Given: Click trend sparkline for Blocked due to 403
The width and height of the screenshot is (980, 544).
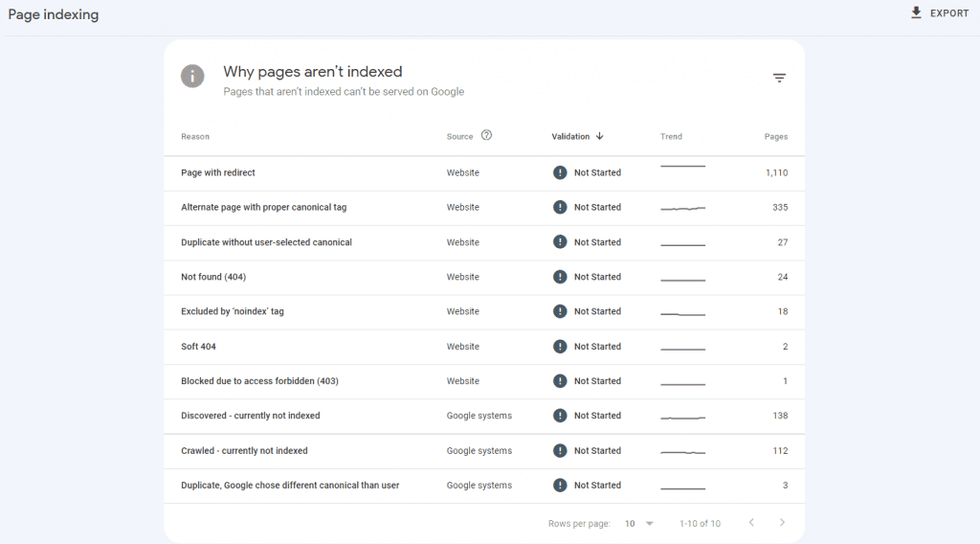Looking at the screenshot, I should [682, 382].
